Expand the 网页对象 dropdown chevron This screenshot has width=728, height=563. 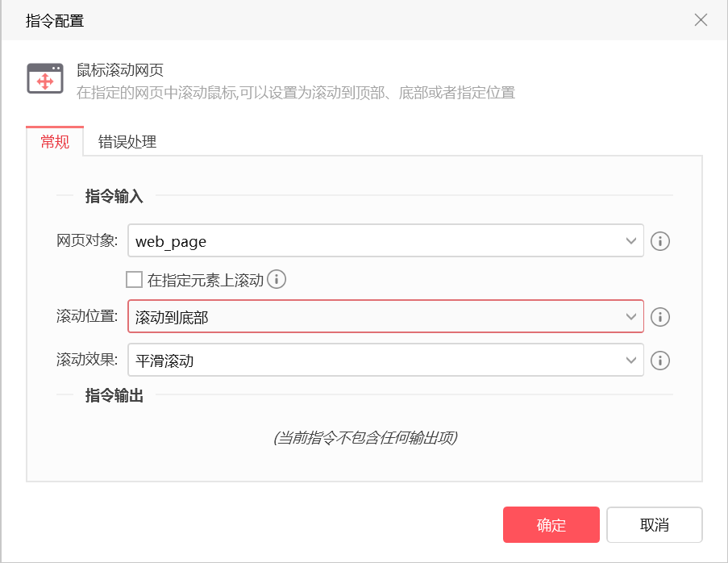(630, 240)
